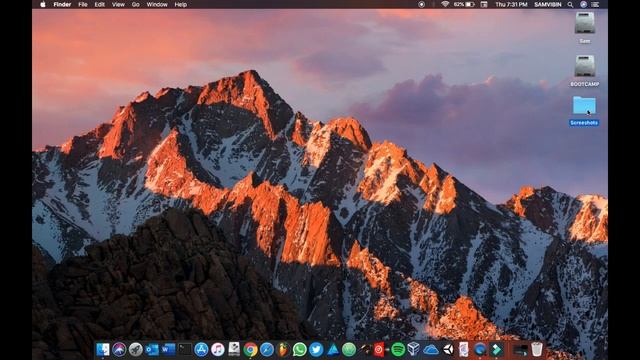Open the Window menu
The width and height of the screenshot is (640, 360).
tap(157, 4)
